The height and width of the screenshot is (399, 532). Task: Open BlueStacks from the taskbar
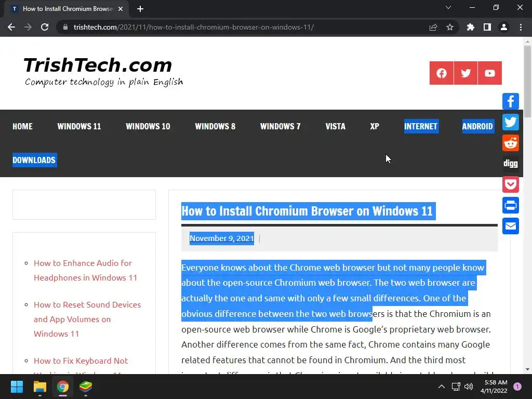[86, 387]
